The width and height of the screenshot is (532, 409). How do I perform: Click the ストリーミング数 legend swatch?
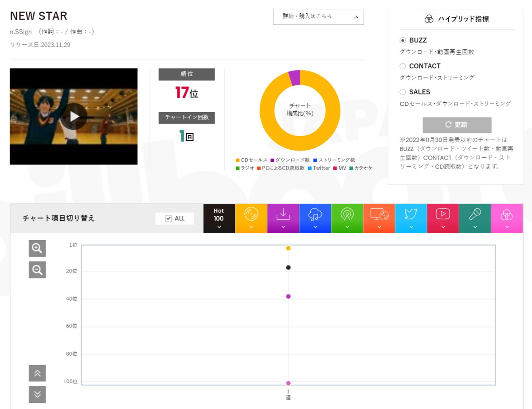tap(315, 160)
